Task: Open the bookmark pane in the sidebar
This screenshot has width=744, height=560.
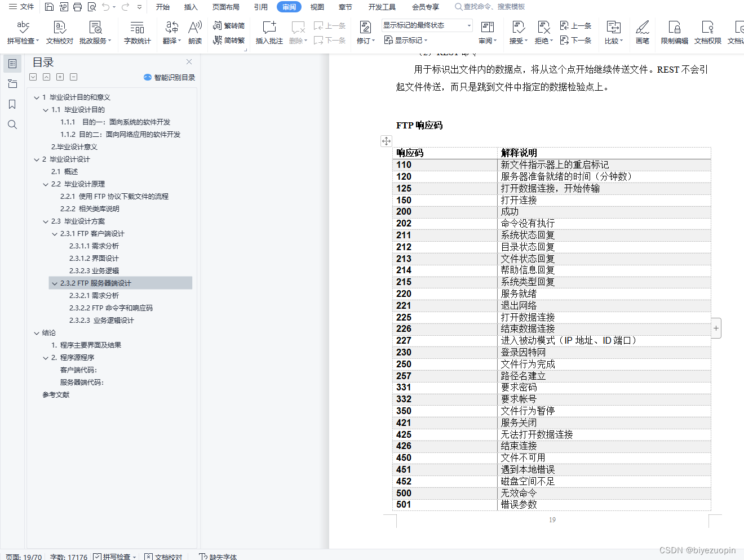Action: 12,104
